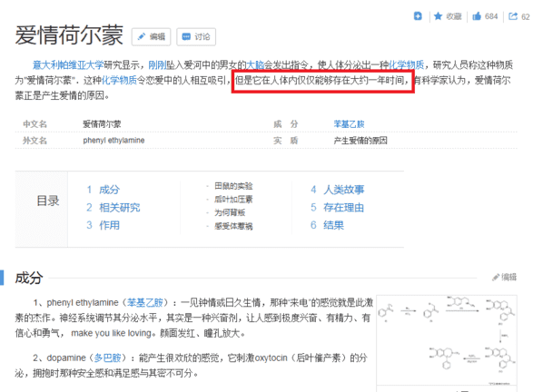Jump to contents sub-item 田鼠的实验
The height and width of the screenshot is (392, 533).
point(233,186)
